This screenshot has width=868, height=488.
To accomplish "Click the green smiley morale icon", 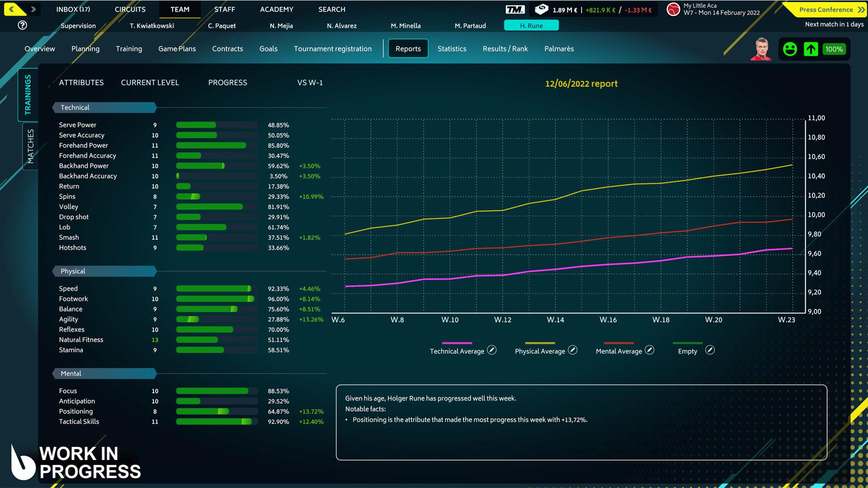I will [x=790, y=49].
